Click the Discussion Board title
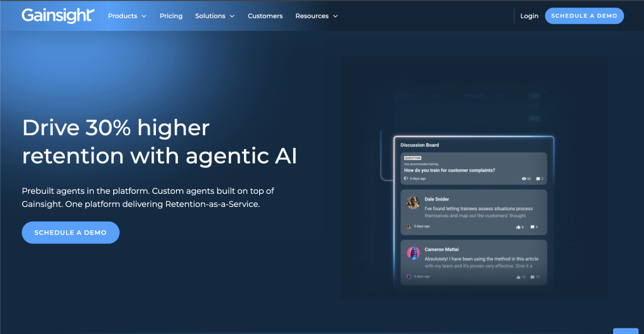This screenshot has width=644, height=334. [419, 145]
